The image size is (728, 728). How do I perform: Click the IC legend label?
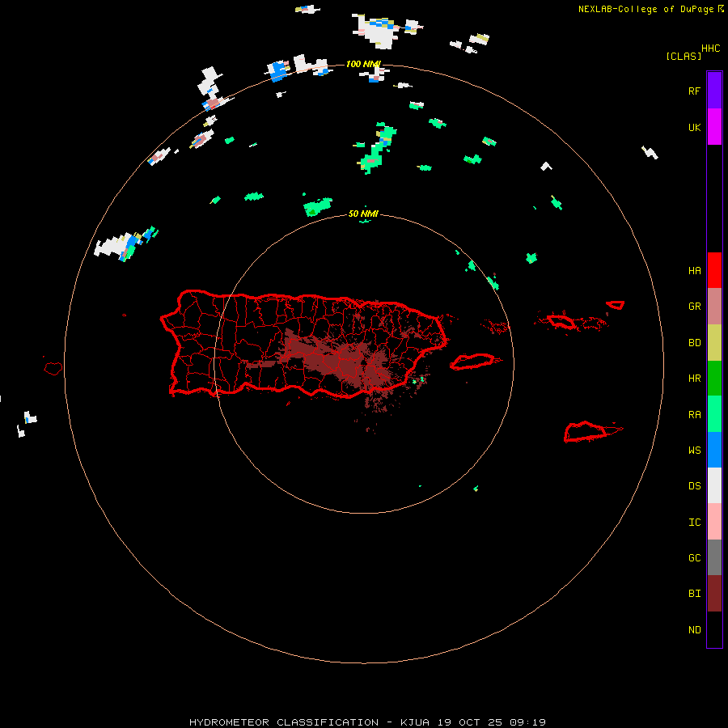(x=694, y=523)
